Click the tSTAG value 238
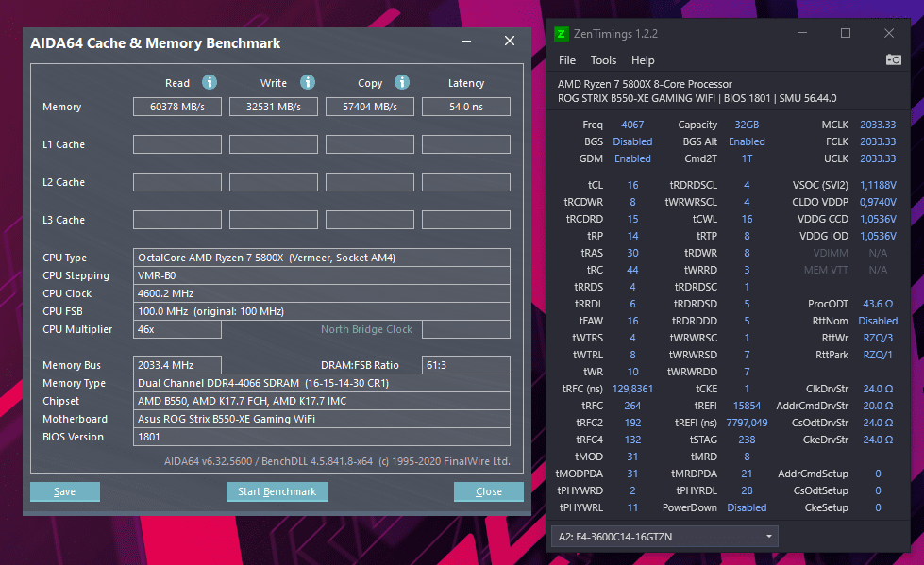This screenshot has width=924, height=565. (747, 440)
